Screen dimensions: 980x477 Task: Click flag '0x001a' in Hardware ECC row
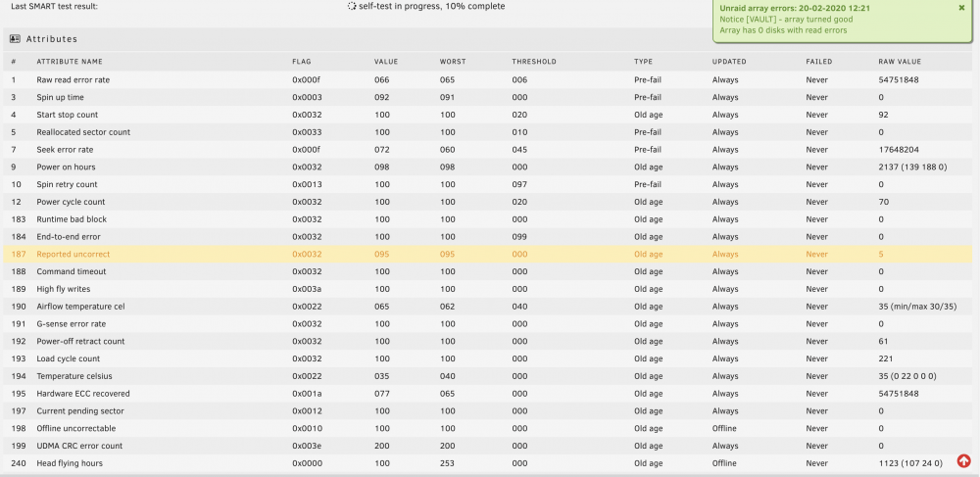[x=308, y=394]
